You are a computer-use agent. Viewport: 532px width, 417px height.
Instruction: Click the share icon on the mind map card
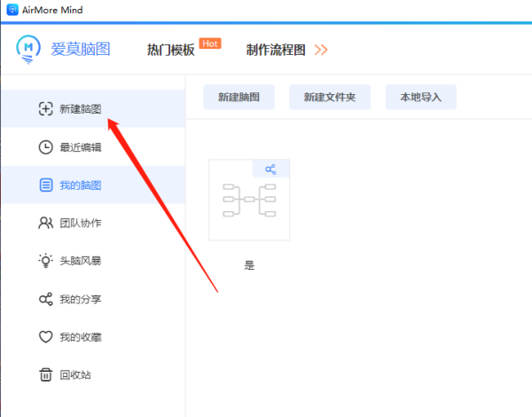click(270, 169)
